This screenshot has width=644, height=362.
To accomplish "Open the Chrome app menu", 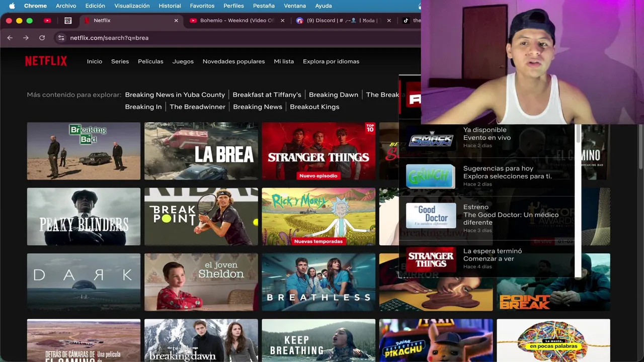I will (35, 6).
